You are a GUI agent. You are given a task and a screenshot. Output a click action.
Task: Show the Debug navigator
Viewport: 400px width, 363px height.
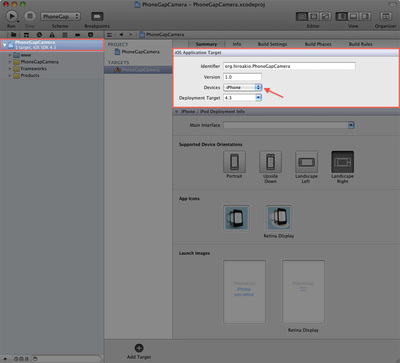click(x=65, y=34)
